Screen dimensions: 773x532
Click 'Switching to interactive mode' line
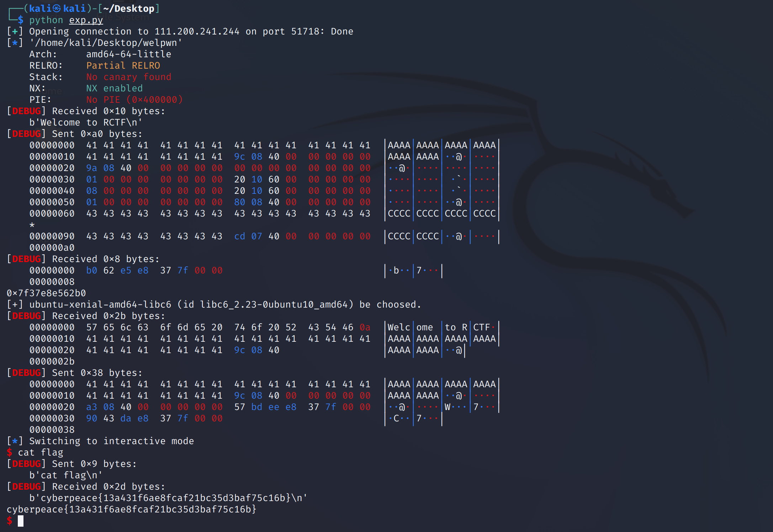coord(111,441)
